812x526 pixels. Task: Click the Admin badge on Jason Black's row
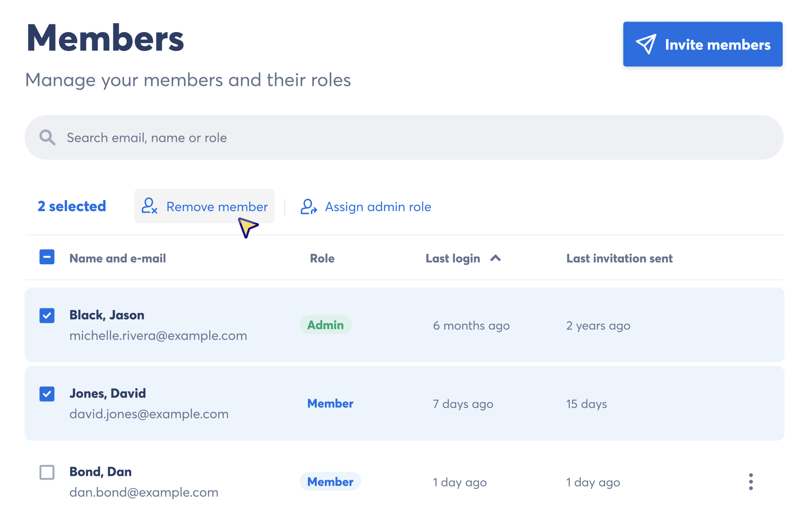(326, 325)
